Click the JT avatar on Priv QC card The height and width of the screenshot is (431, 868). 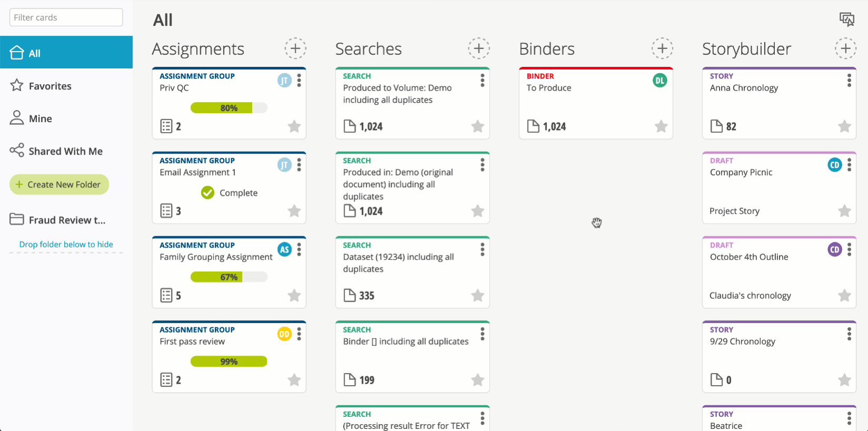[284, 81]
